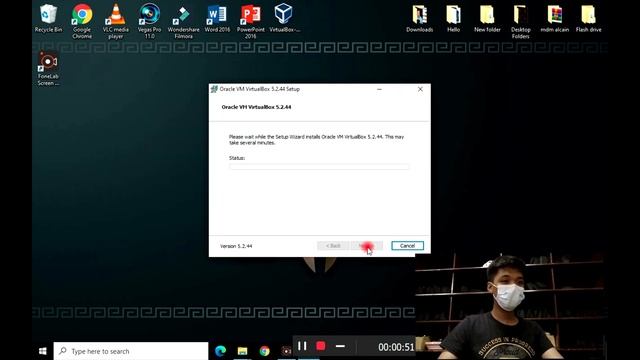The height and width of the screenshot is (360, 640).
Task: Click the 'Oracle VM VirtualBox 5.2.44' heading
Action: click(x=256, y=107)
